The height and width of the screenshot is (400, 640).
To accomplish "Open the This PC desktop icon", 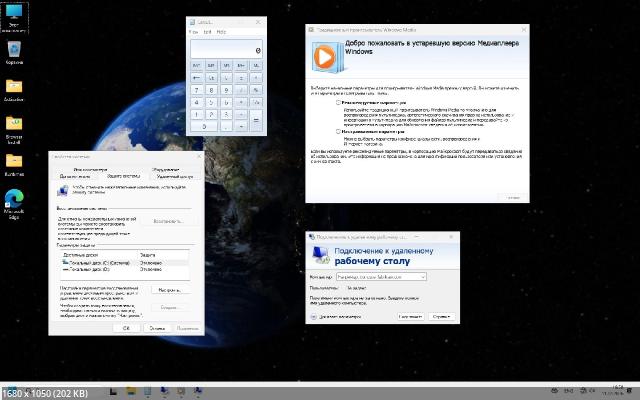I will (x=15, y=14).
